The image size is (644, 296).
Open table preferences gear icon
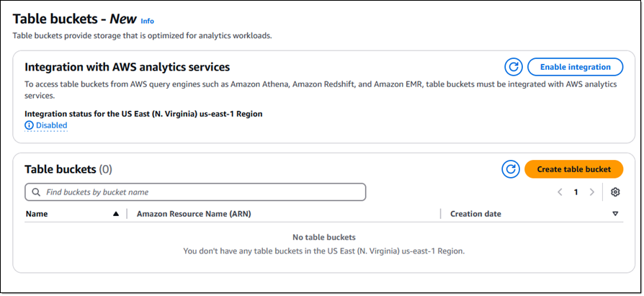(x=615, y=192)
